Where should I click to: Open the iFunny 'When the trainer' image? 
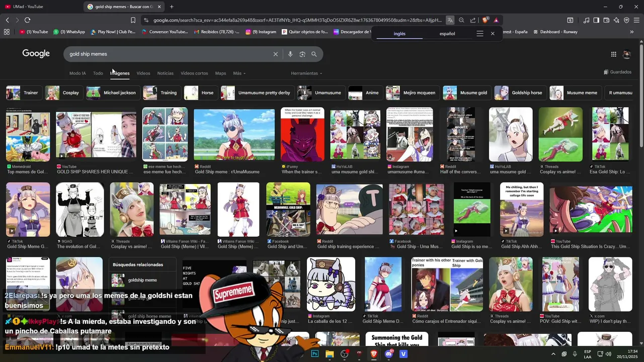tap(302, 135)
